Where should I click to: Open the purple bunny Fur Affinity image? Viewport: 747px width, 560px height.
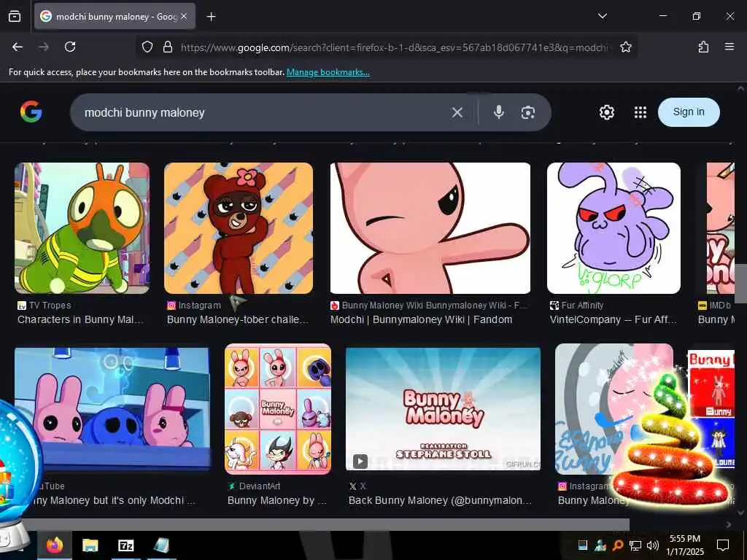click(614, 228)
